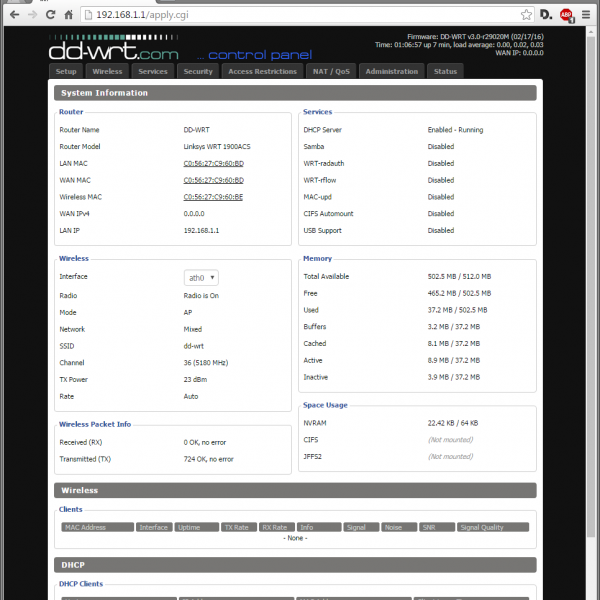
Task: Go to the browser home icon
Action: pyautogui.click(x=72, y=15)
